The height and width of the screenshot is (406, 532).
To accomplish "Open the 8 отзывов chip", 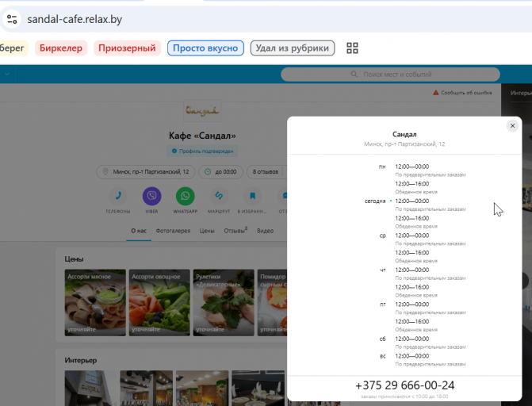I will click(x=266, y=172).
